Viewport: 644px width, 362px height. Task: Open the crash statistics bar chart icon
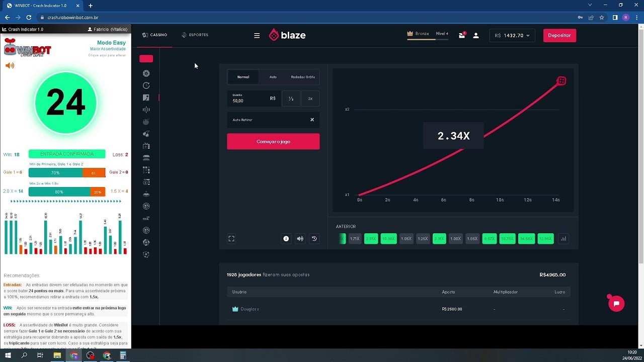pyautogui.click(x=563, y=239)
